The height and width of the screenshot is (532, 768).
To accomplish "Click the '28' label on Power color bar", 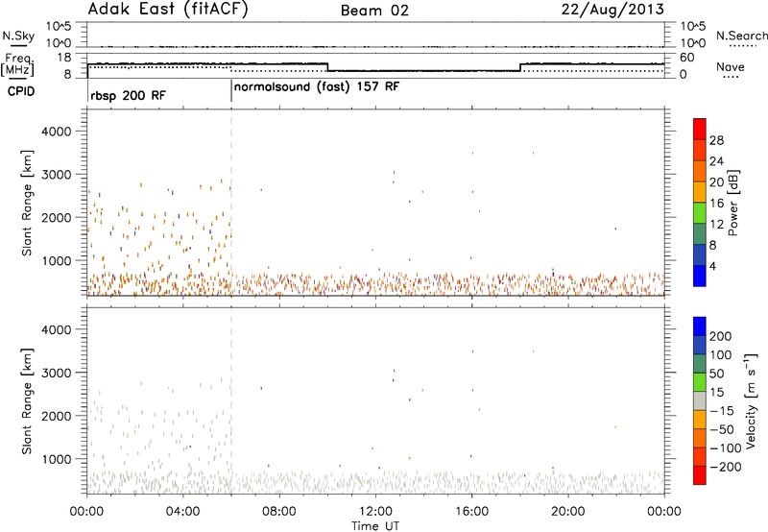I will click(x=716, y=140).
